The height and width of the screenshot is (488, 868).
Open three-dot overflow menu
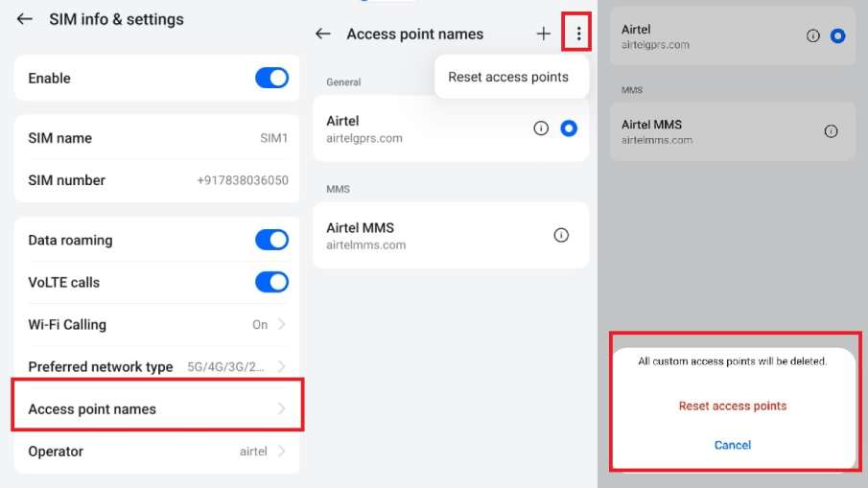[578, 34]
